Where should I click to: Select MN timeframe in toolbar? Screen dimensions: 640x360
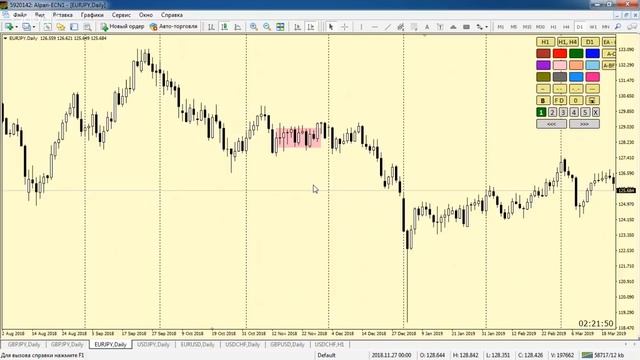point(606,27)
